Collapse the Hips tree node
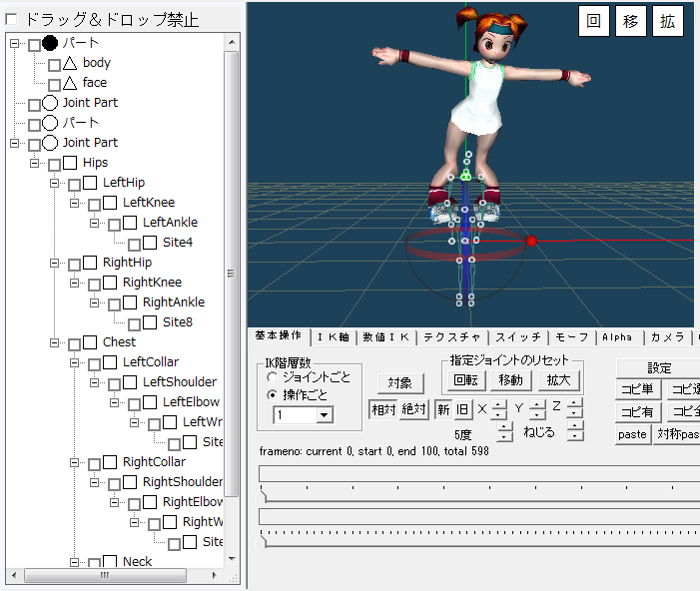The width and height of the screenshot is (700, 591). pyautogui.click(x=35, y=163)
